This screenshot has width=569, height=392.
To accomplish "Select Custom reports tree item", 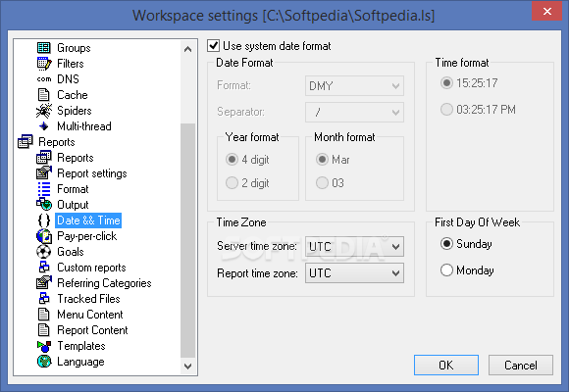I will [91, 268].
